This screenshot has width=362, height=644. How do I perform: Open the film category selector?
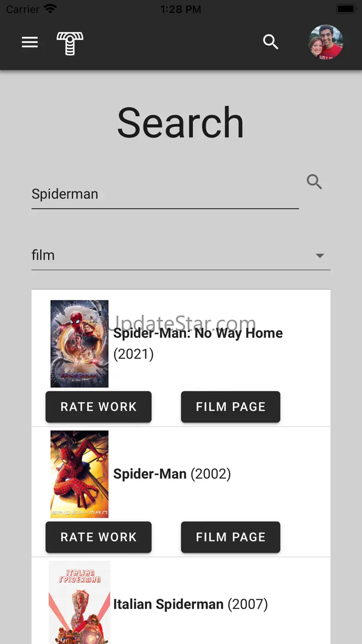(176, 255)
